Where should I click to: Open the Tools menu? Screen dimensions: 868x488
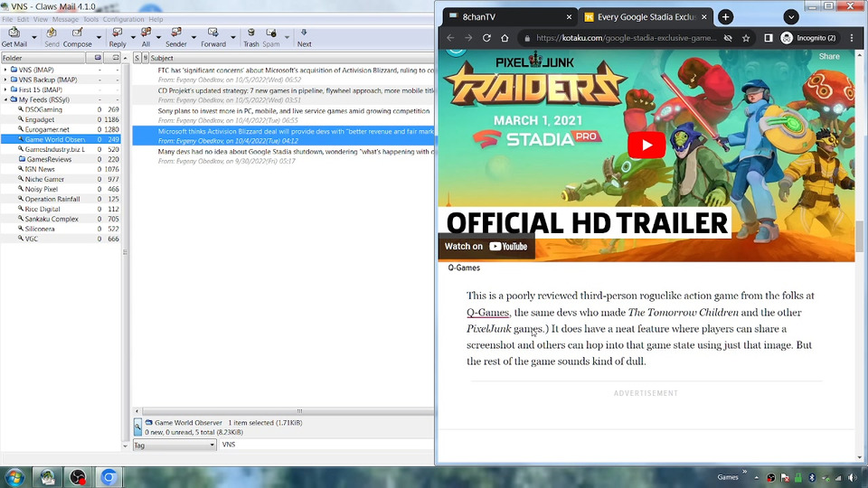tap(90, 19)
